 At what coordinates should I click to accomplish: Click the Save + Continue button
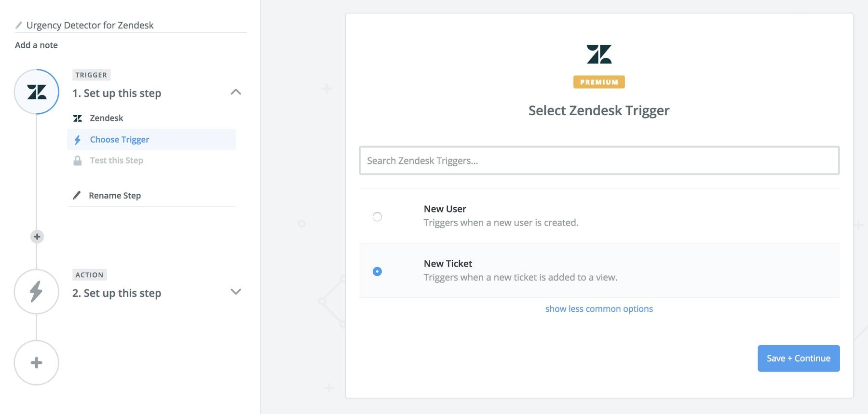pyautogui.click(x=799, y=358)
